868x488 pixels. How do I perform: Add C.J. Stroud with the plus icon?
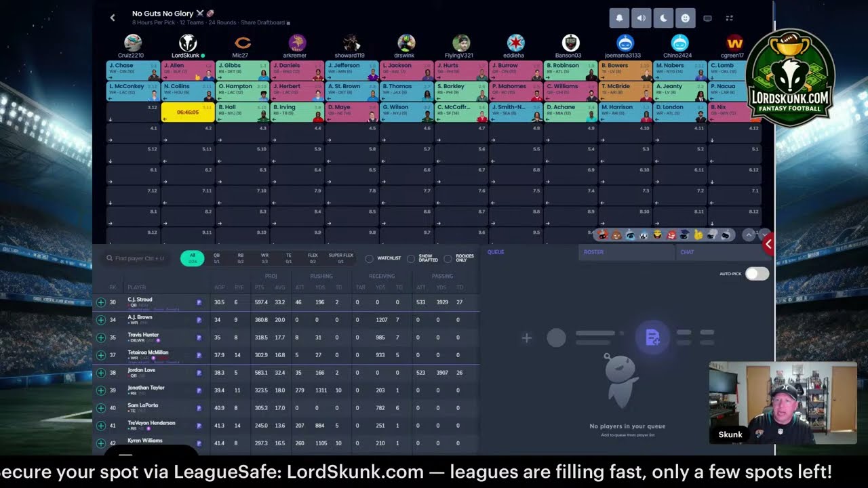(101, 302)
